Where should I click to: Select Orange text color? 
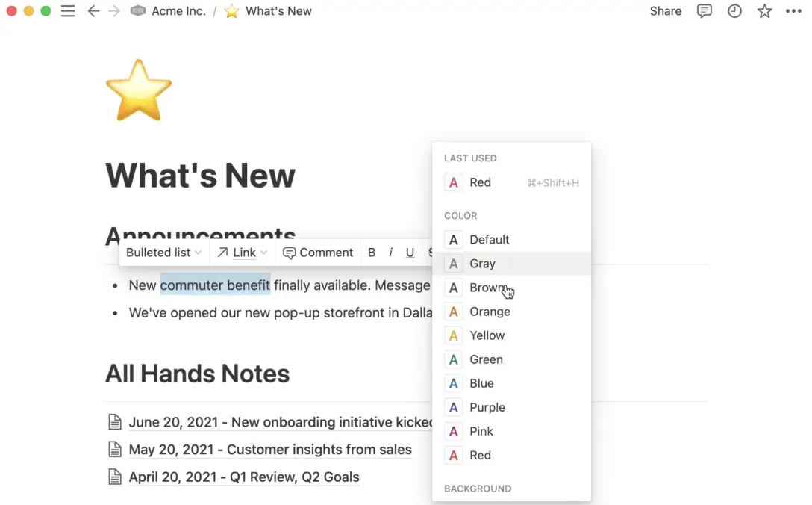tap(512, 312)
